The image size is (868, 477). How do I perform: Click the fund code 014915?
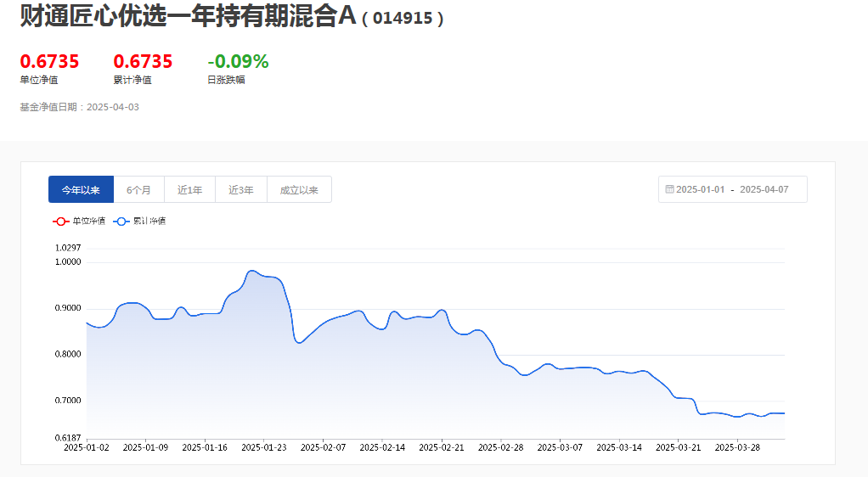point(403,19)
